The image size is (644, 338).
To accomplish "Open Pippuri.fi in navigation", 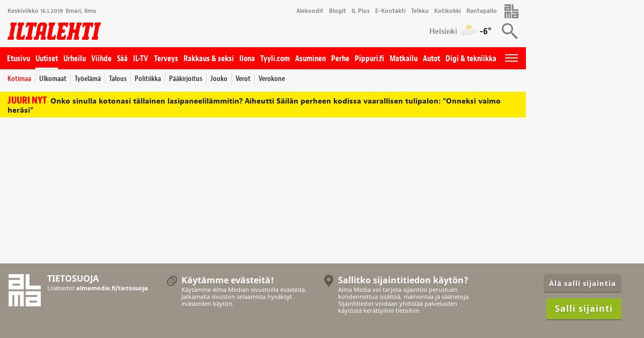I will click(x=369, y=58).
